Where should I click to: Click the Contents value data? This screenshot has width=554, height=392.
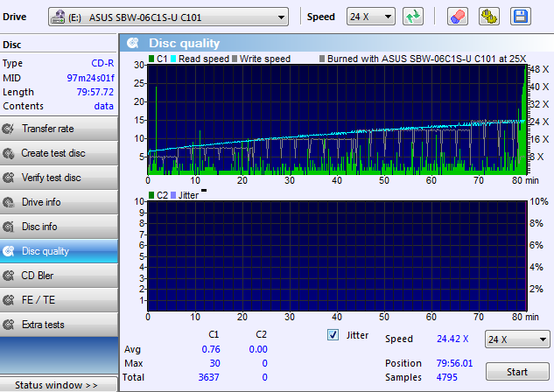coord(104,106)
